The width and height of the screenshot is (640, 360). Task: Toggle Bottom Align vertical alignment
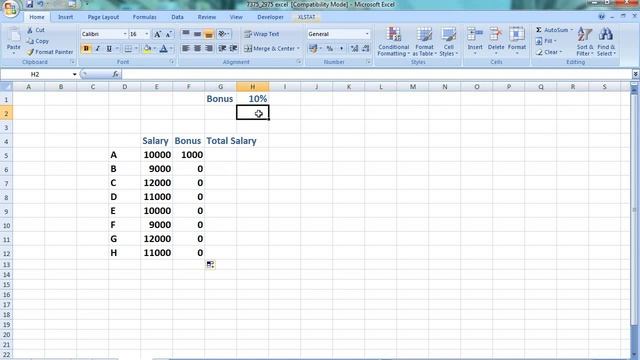pos(209,34)
